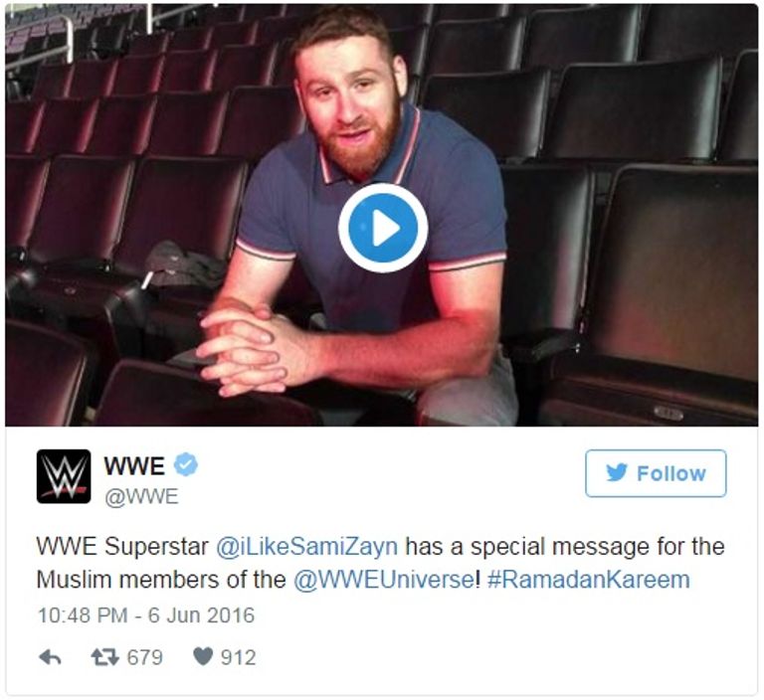Open the @iLikeSamiZayn mention link
Screen dimensions: 764x700
point(306,546)
